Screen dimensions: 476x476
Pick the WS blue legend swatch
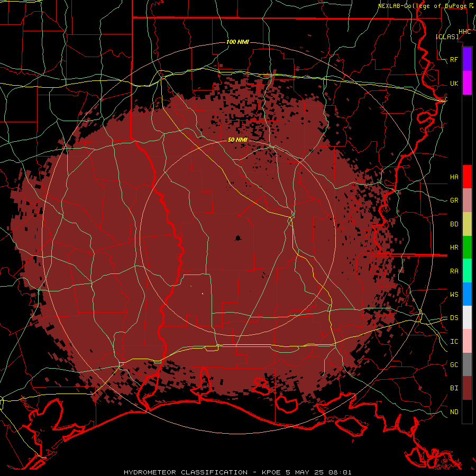[x=467, y=294]
